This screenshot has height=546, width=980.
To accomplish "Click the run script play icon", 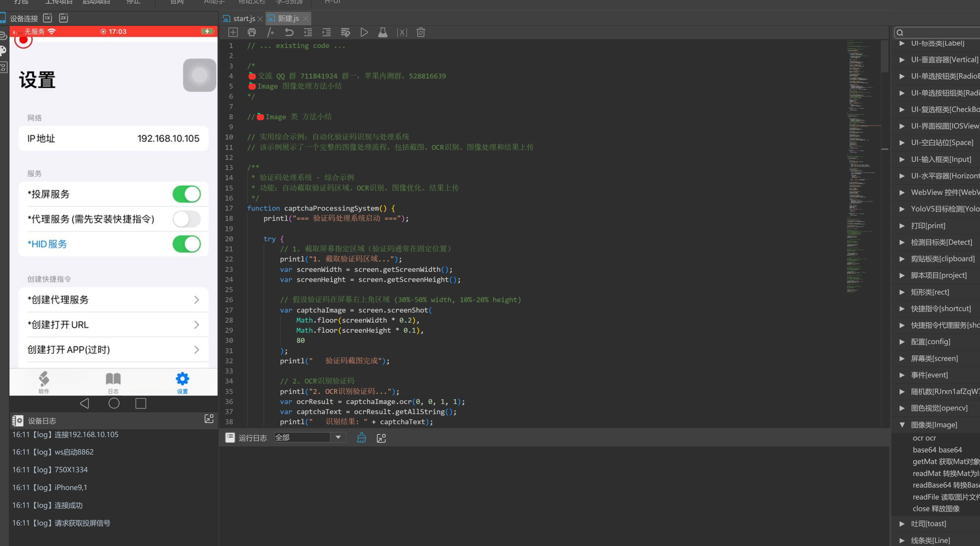I will tap(364, 32).
